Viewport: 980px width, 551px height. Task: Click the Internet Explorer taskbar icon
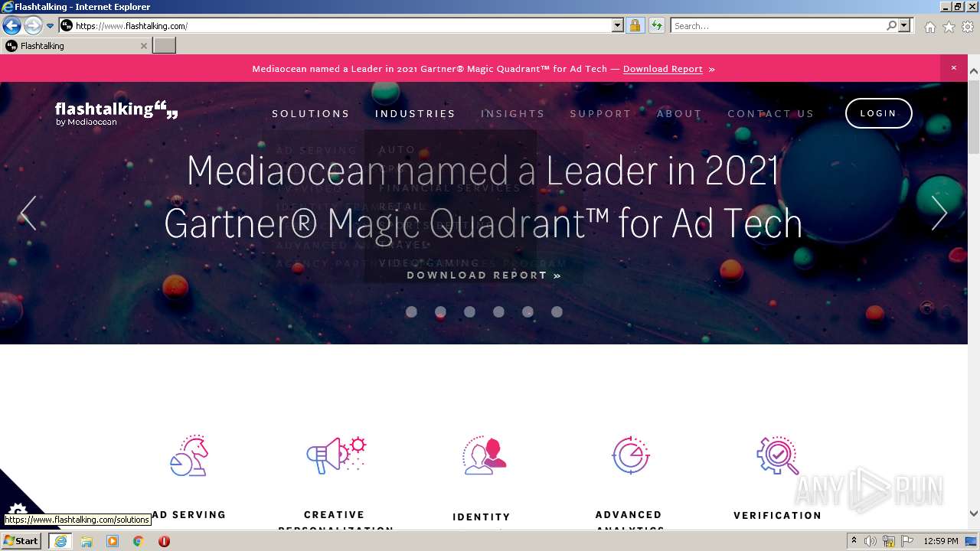60,541
